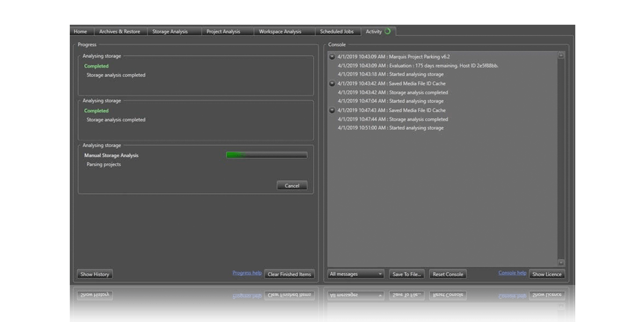Select the 10:47:04 Started analysing storage message
This screenshot has height=322, width=644.
tap(391, 101)
